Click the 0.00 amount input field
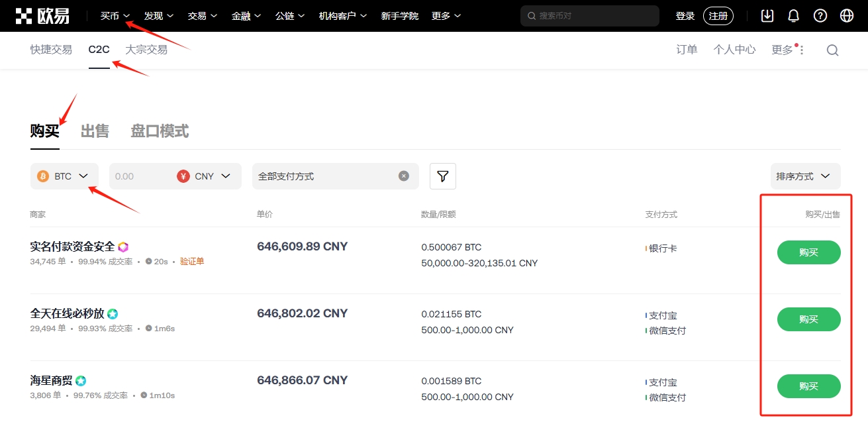The width and height of the screenshot is (868, 422). click(139, 176)
